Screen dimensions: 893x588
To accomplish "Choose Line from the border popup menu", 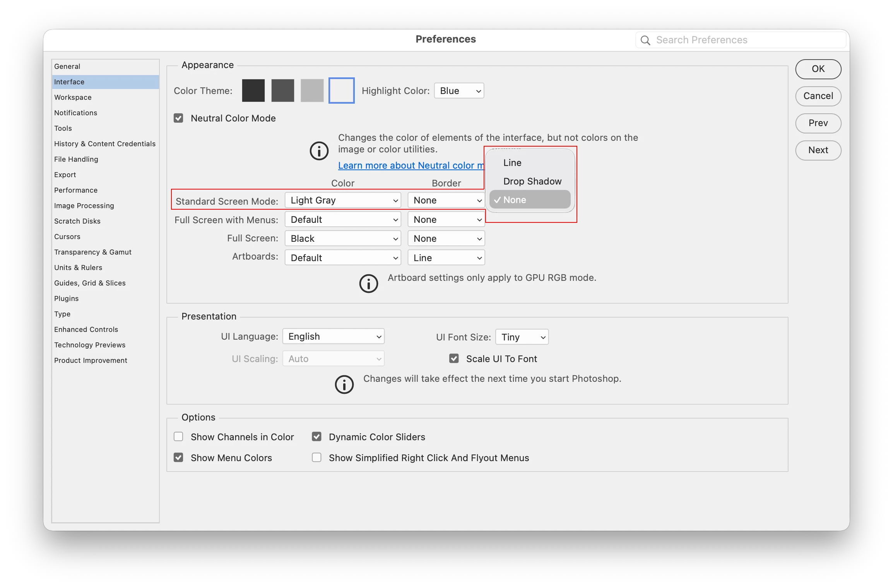I will (530, 163).
